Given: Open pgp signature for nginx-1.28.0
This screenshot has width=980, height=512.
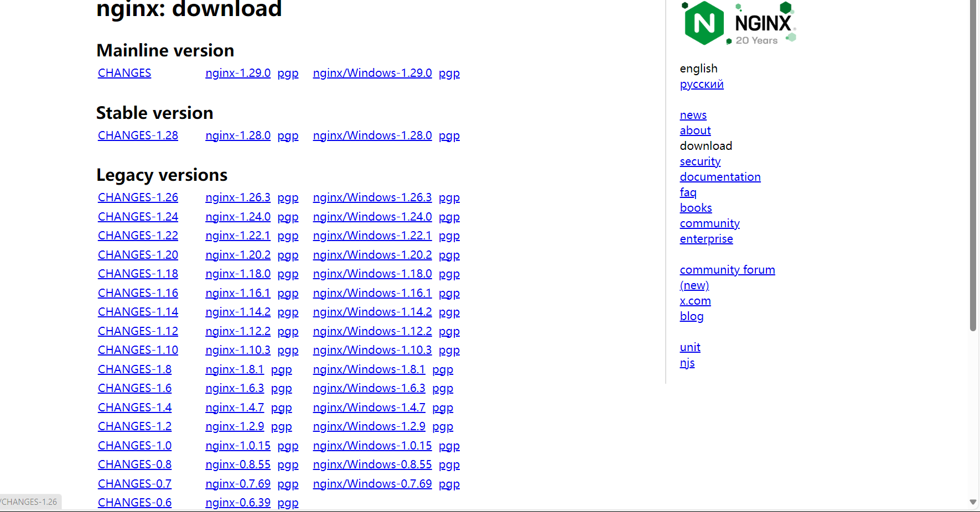Looking at the screenshot, I should (288, 136).
